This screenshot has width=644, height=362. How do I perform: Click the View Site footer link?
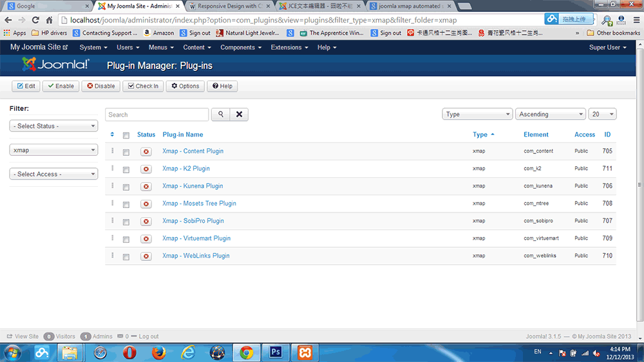tap(23, 336)
